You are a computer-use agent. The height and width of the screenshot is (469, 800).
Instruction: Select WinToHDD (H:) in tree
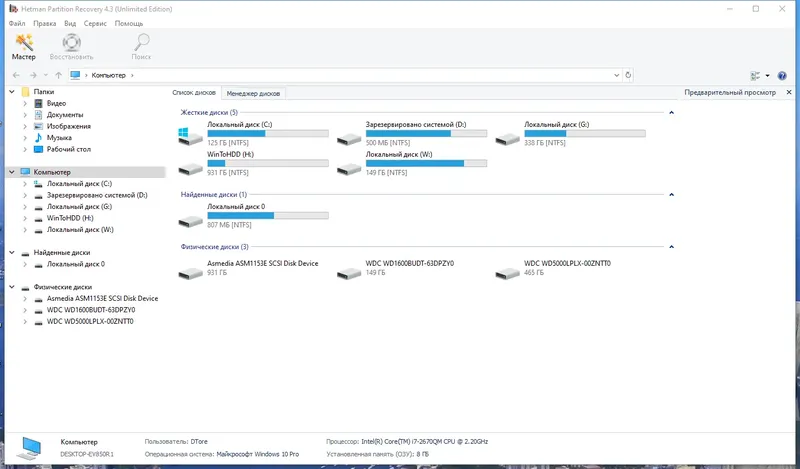pos(70,218)
